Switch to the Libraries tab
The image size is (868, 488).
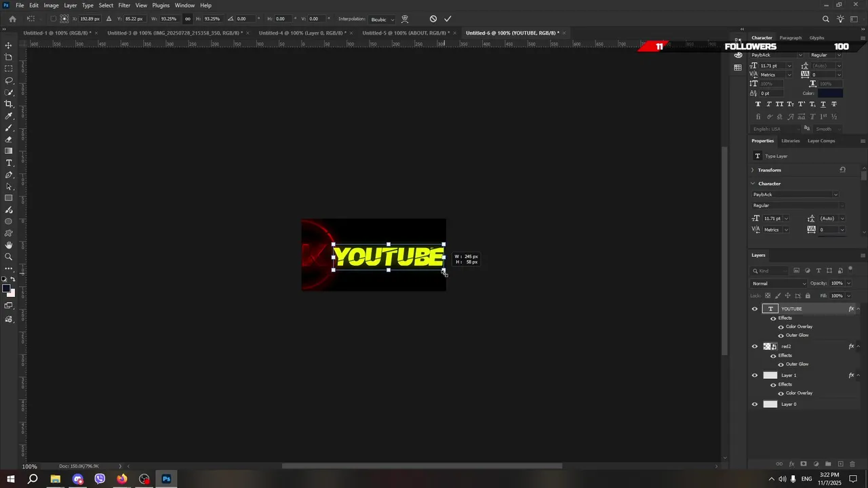click(791, 141)
